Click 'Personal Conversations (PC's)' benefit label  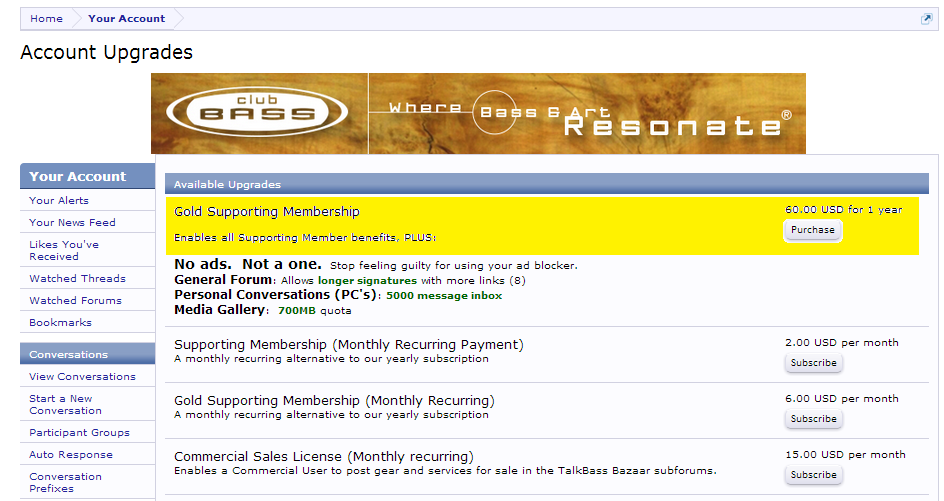coord(275,295)
